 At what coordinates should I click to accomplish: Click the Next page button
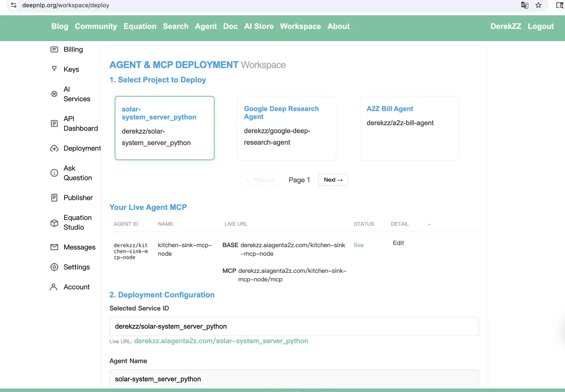click(333, 180)
